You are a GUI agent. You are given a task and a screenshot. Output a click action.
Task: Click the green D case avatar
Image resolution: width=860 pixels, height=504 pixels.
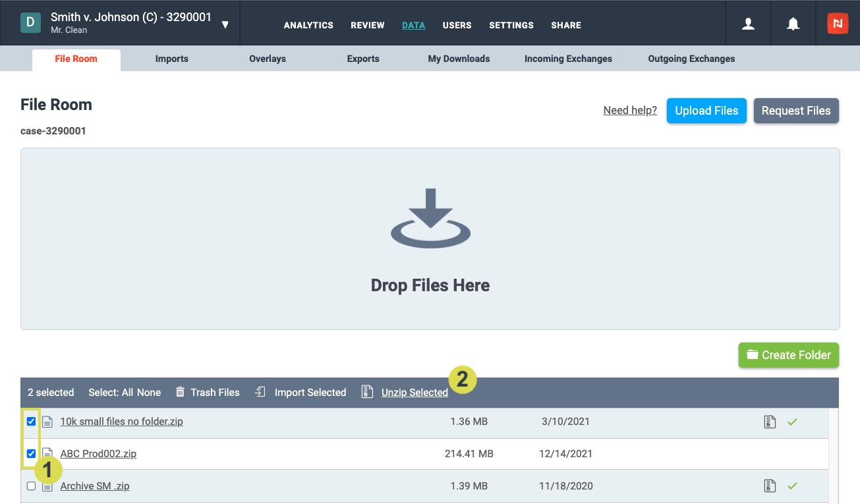(30, 22)
